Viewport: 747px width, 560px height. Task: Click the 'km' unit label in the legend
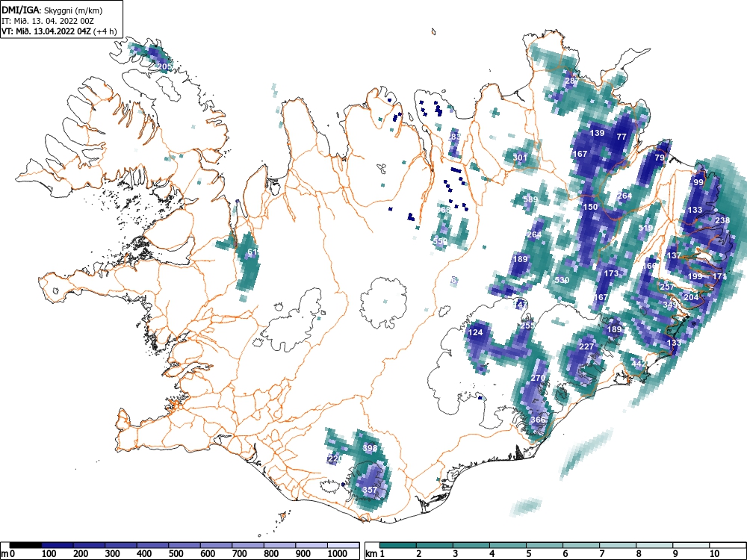(x=371, y=554)
